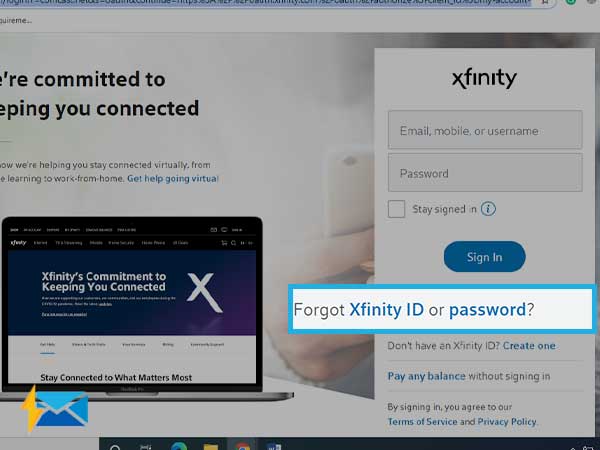Image resolution: width=600 pixels, height=450 pixels.
Task: Open the Forgot Xfinity ID link
Action: pyautogui.click(x=386, y=310)
